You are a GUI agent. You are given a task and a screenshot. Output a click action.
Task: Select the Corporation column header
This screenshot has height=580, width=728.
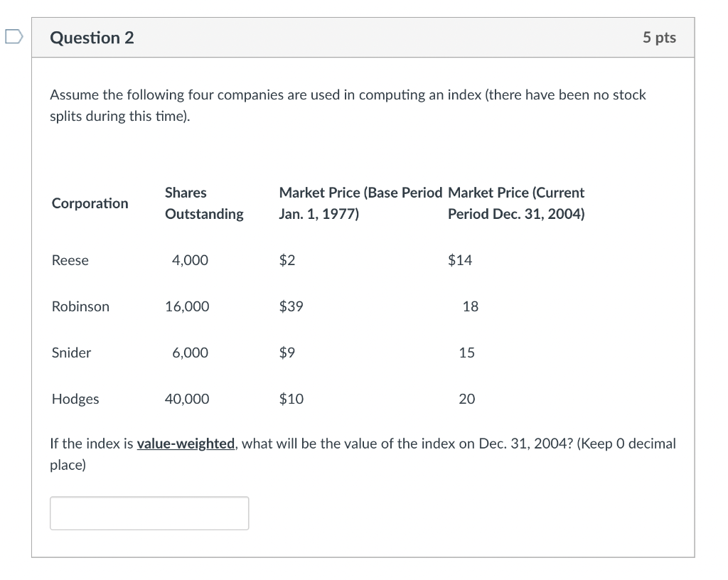[90, 203]
